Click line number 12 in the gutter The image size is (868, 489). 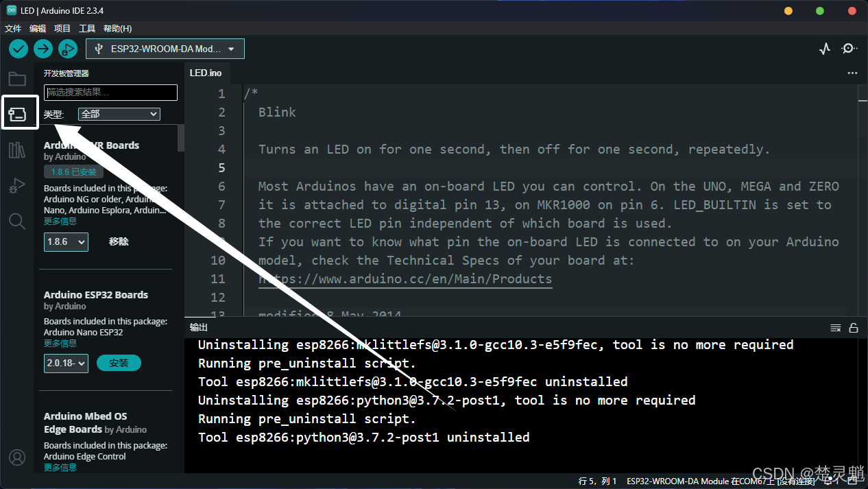(x=218, y=298)
